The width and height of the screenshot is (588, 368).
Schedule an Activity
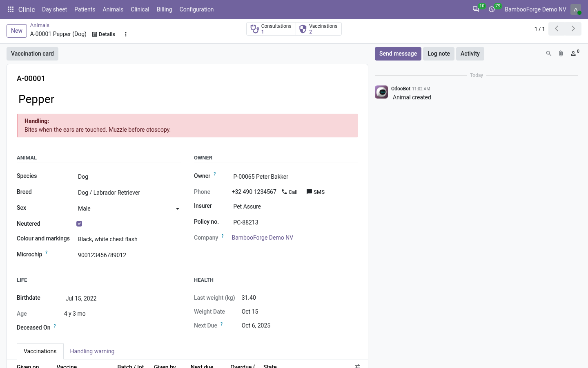tap(470, 54)
